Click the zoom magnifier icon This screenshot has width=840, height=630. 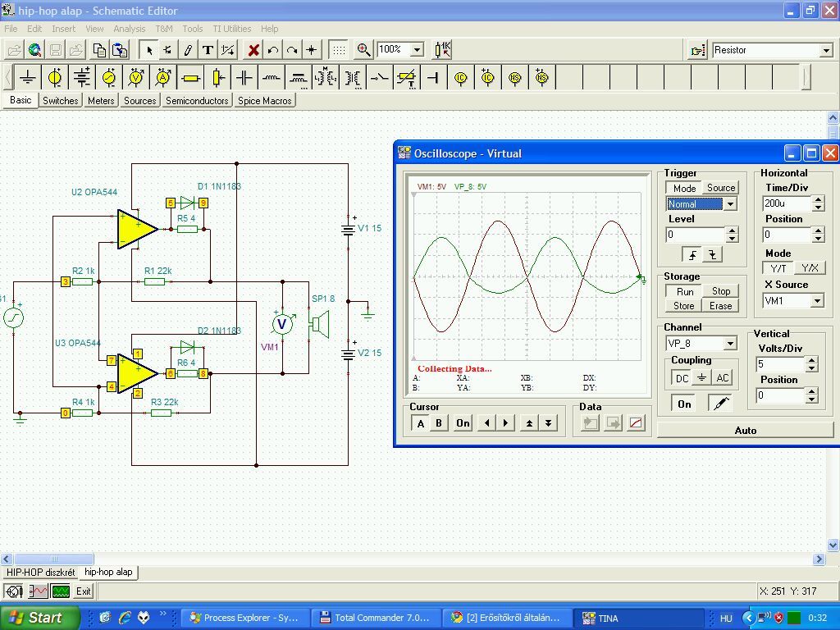[x=363, y=50]
